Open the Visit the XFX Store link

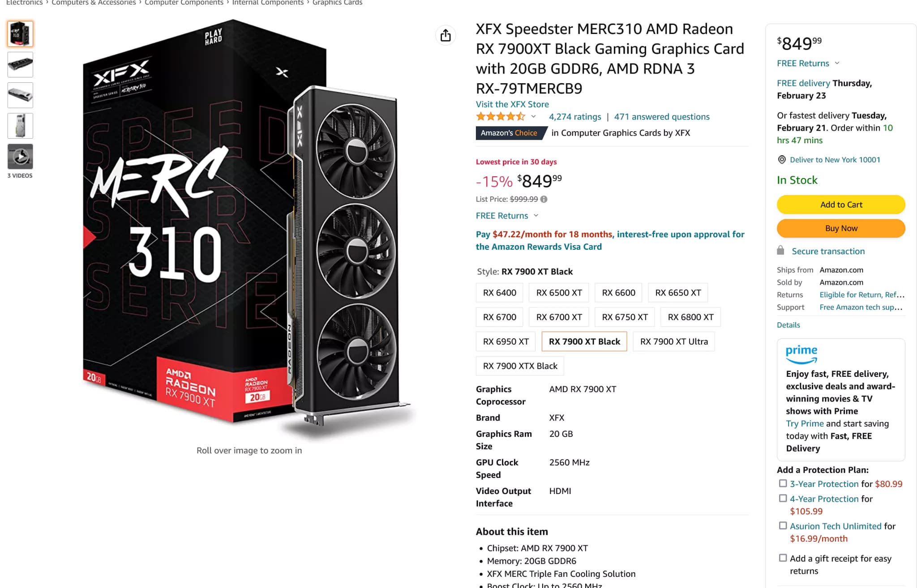[512, 104]
